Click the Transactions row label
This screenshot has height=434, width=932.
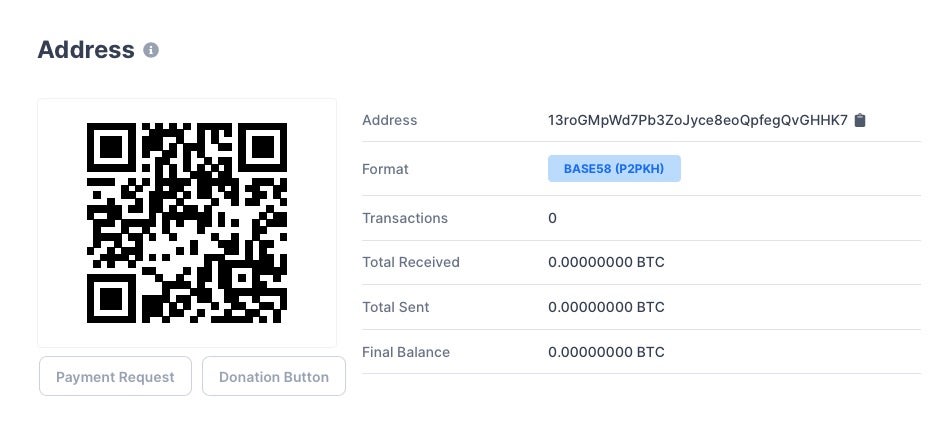point(405,218)
